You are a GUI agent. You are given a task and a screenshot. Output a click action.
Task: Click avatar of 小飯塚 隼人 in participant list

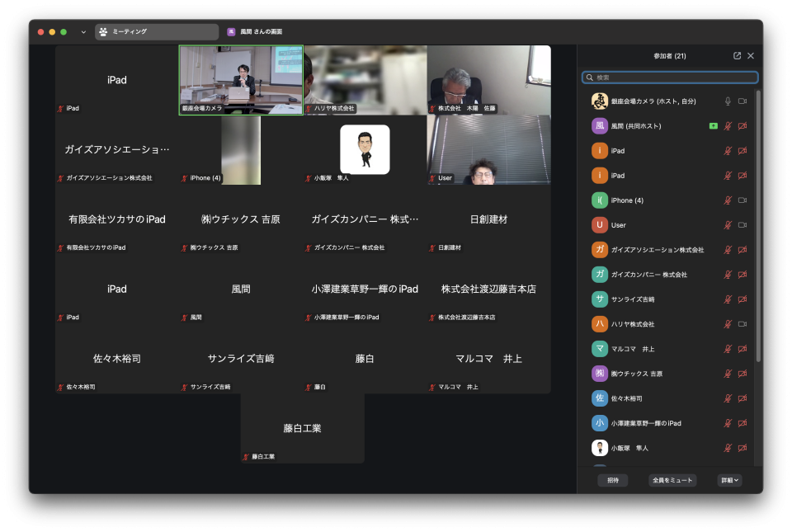(600, 448)
